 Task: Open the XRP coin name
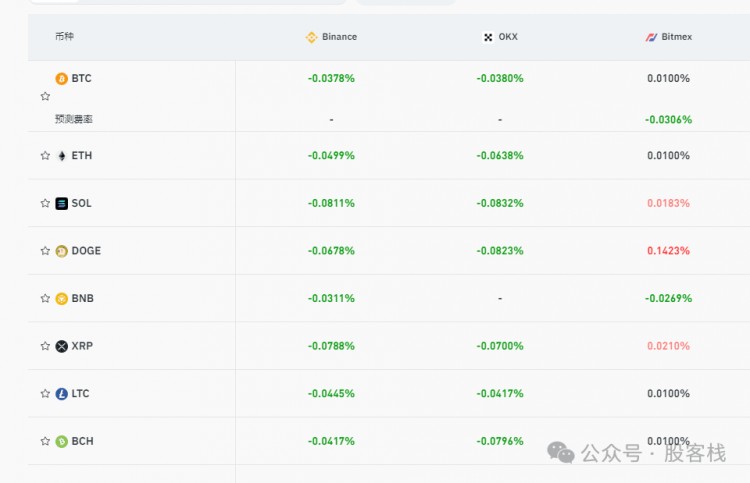pos(82,346)
